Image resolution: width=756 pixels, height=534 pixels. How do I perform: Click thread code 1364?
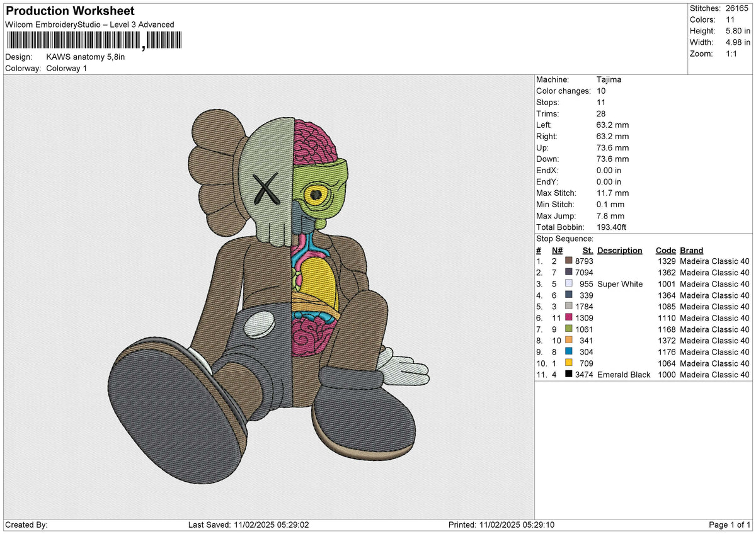[667, 295]
